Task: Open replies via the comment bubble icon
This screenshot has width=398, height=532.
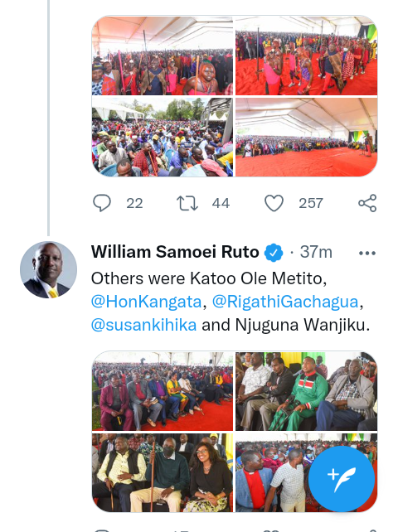Action: point(102,203)
